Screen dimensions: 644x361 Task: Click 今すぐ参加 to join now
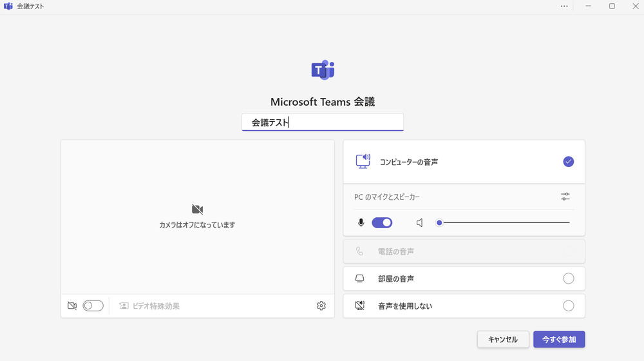pos(559,340)
